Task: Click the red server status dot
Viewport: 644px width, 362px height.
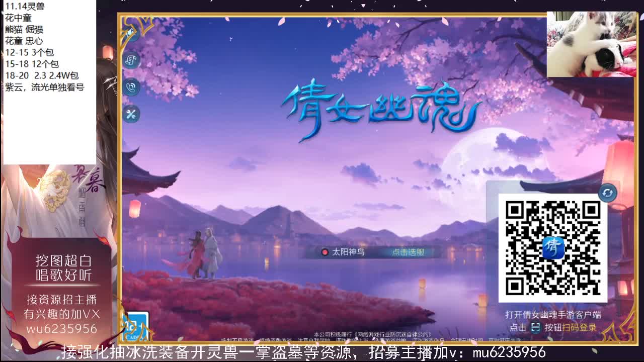Action: (x=325, y=252)
